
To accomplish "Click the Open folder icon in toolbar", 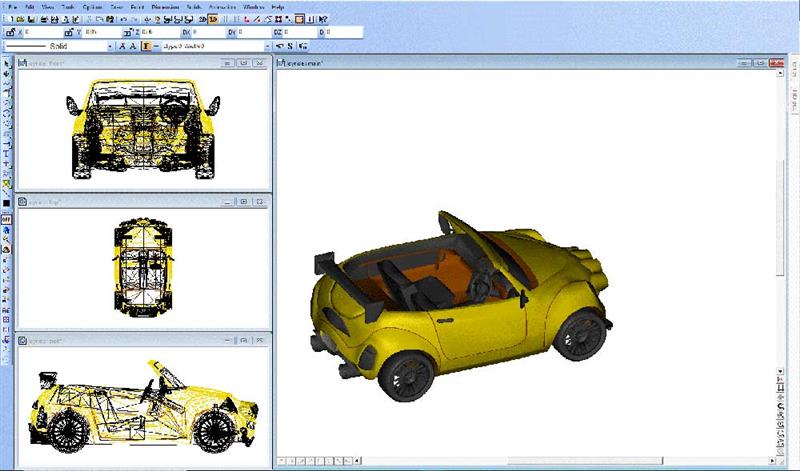I will (21, 19).
